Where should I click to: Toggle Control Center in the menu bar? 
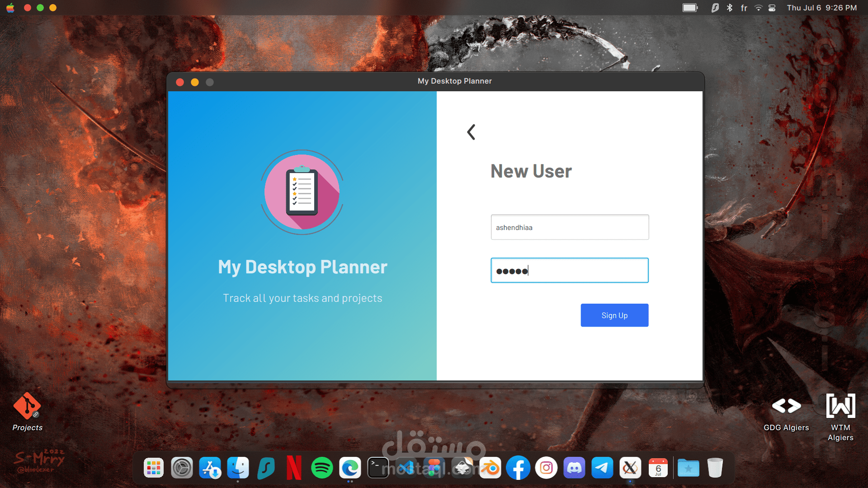pos(772,8)
